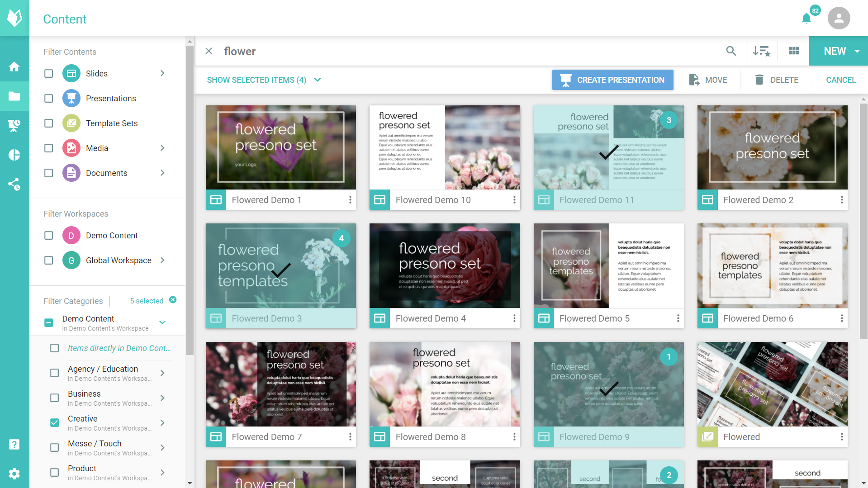
Task: Open the Analytics section in sidebar
Action: tap(14, 155)
